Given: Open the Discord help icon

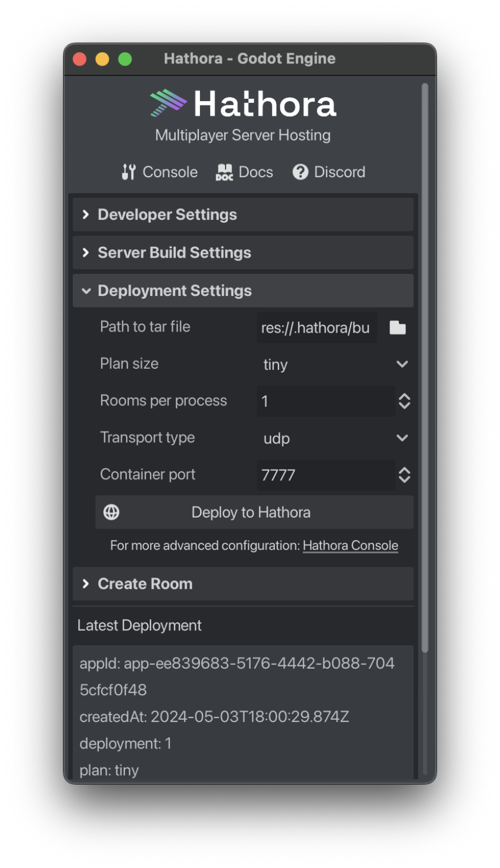Looking at the screenshot, I should coord(301,172).
